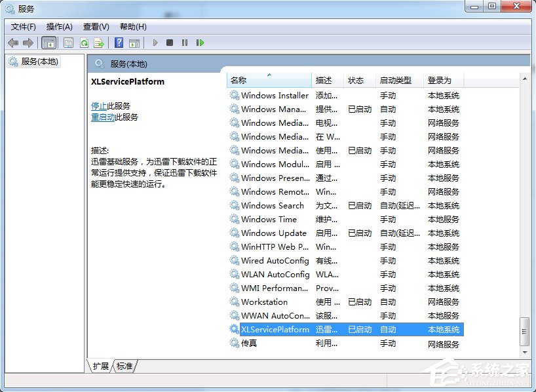Click the Forward navigation arrow on toolbar

28,43
